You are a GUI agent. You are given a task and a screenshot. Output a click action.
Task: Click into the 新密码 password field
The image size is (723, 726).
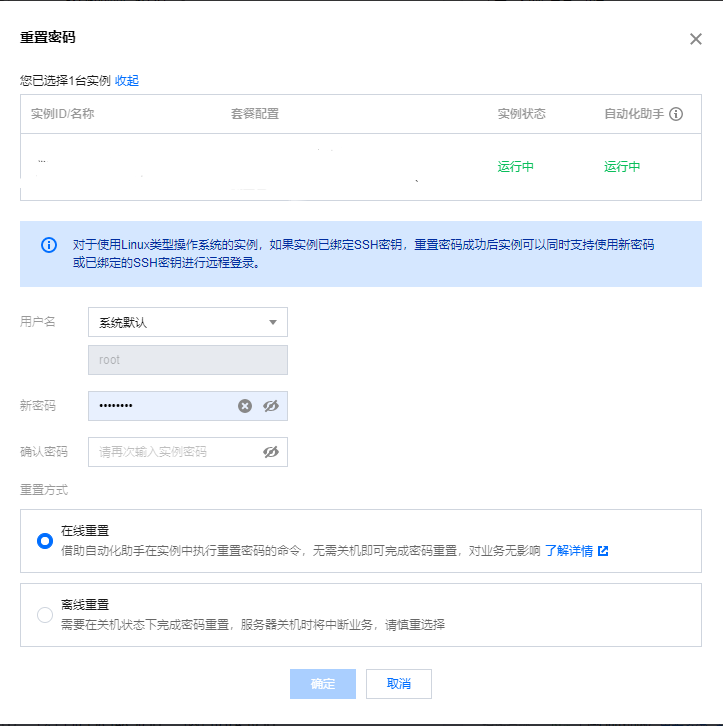(160, 406)
